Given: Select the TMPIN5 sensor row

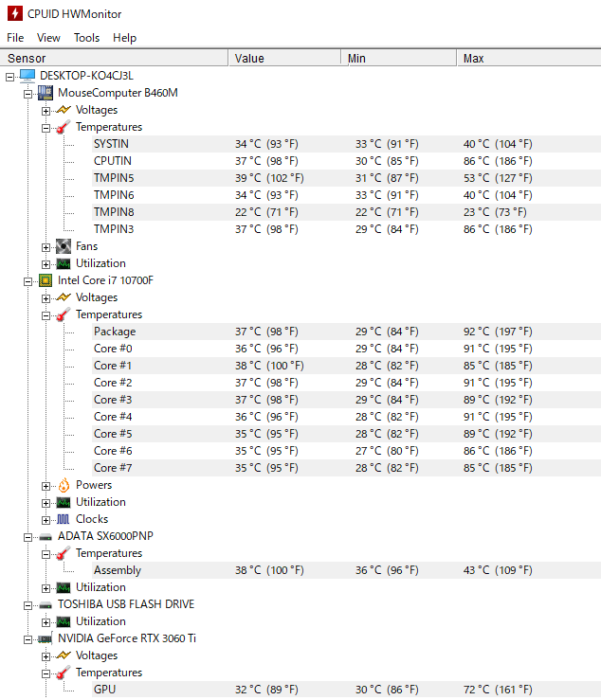Looking at the screenshot, I should coord(346,178).
